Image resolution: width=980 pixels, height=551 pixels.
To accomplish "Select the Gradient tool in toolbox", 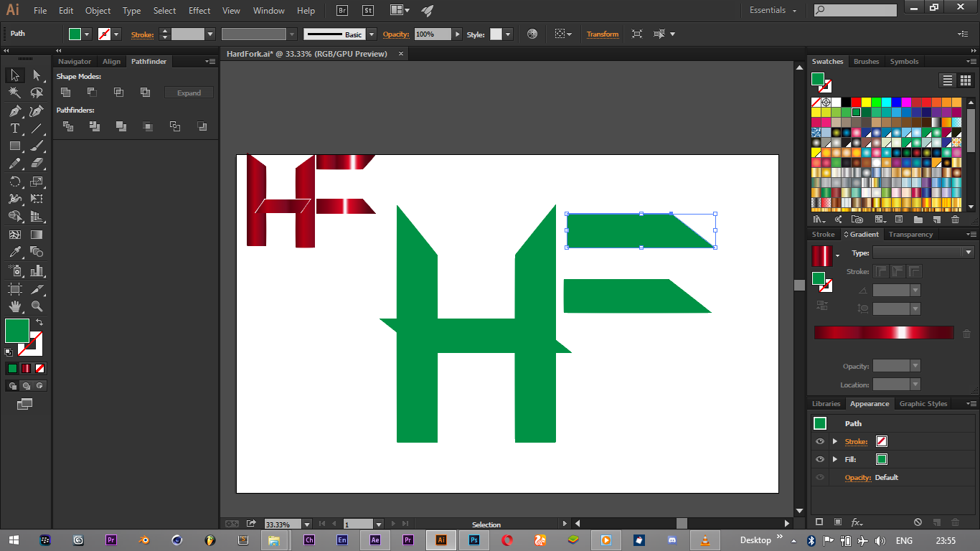I will coord(37,235).
